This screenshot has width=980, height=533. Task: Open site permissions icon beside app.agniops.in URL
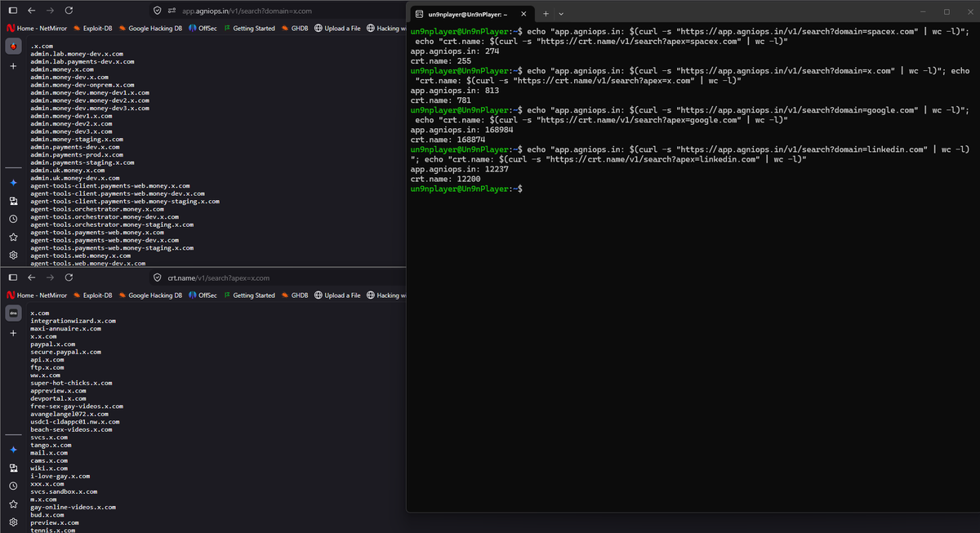pos(172,11)
